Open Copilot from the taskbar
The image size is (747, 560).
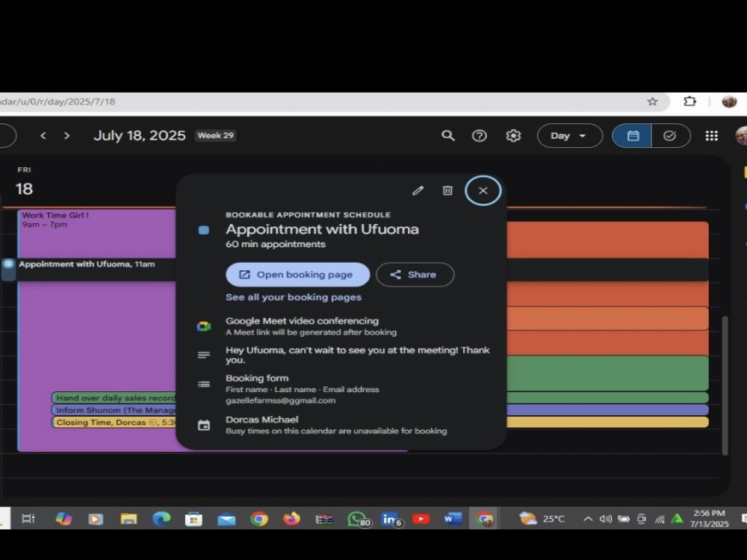pos(63,519)
